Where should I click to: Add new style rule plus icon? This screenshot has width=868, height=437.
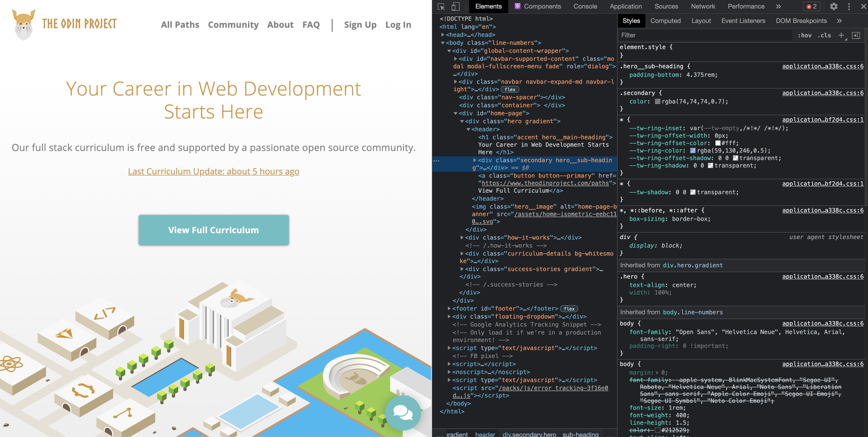pos(841,35)
